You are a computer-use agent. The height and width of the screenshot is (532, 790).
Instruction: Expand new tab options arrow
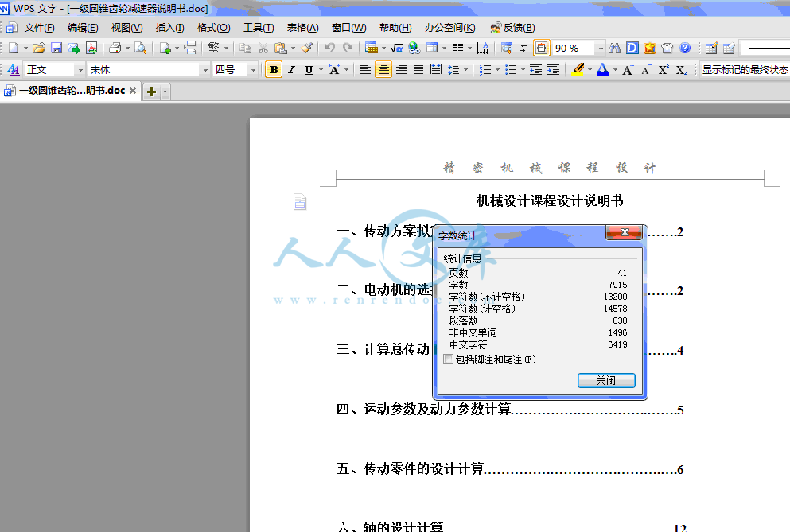point(165,91)
